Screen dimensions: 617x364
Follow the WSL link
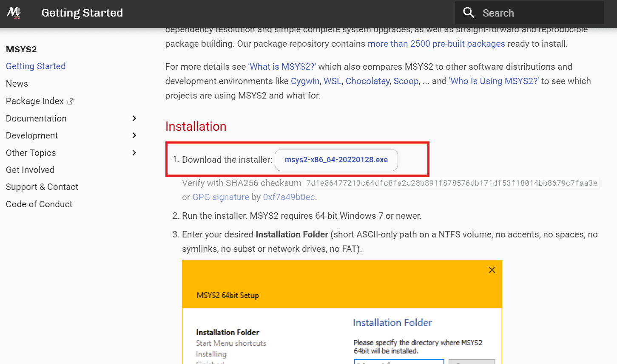(333, 81)
